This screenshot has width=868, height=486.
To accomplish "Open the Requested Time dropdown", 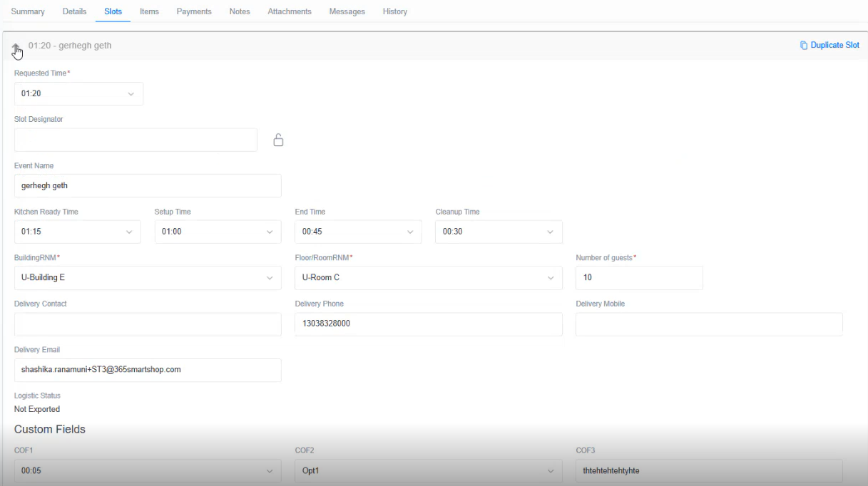I will 131,93.
